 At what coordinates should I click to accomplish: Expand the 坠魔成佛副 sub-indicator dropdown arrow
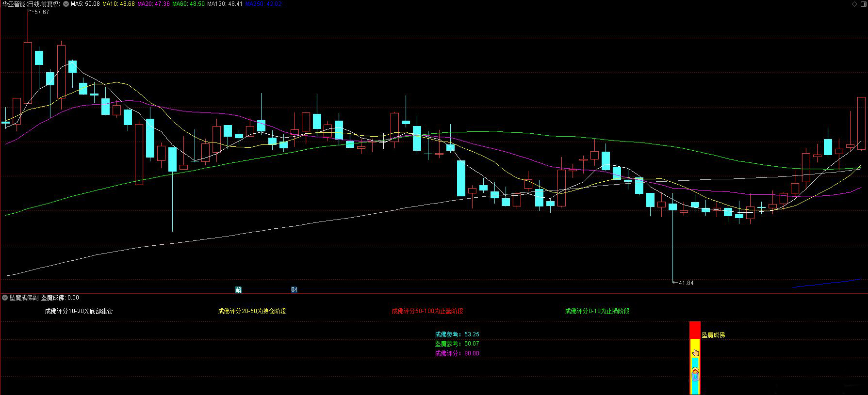5,298
